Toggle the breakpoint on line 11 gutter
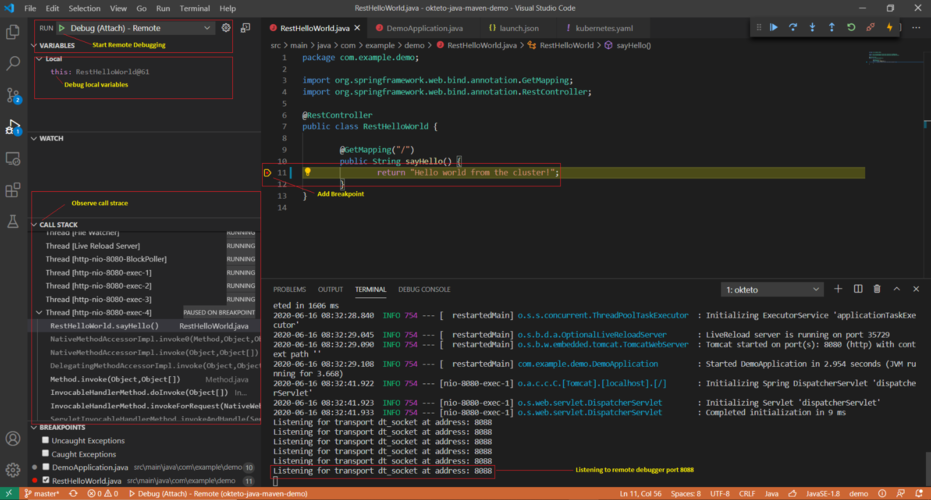 pyautogui.click(x=268, y=173)
